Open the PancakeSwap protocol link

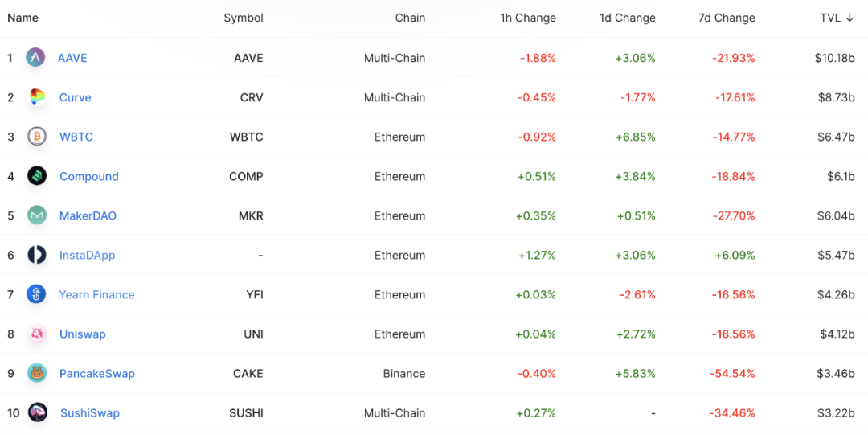(x=97, y=373)
